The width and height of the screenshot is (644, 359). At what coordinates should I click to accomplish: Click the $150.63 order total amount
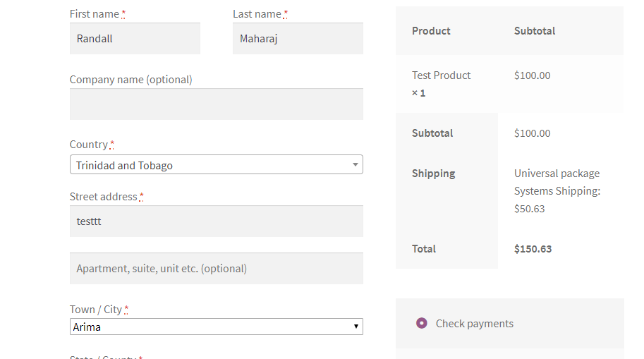tap(533, 249)
